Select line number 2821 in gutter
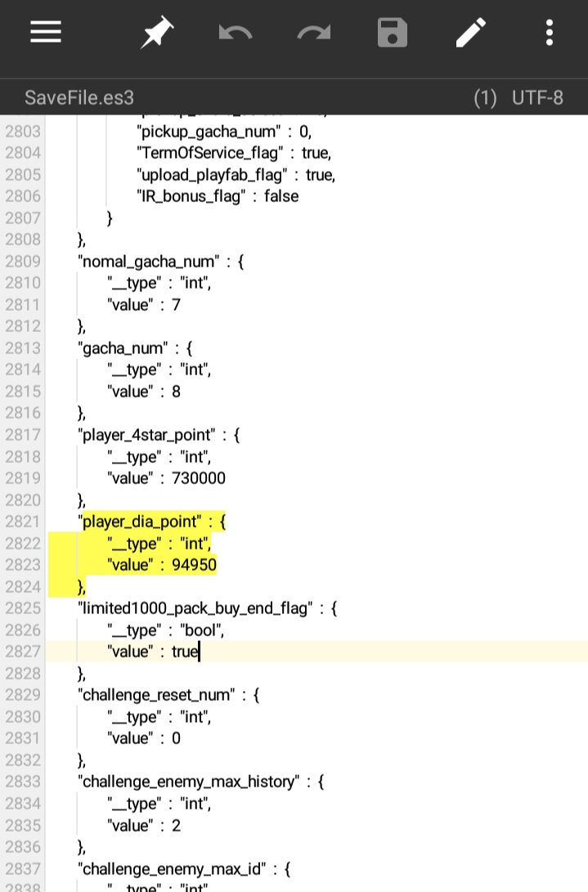Image resolution: width=588 pixels, height=892 pixels. [23, 522]
